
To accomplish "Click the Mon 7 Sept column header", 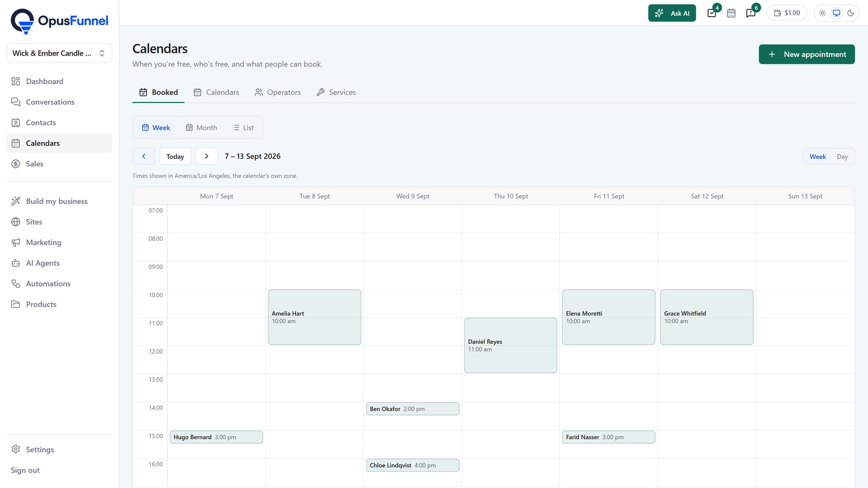I will pyautogui.click(x=217, y=196).
